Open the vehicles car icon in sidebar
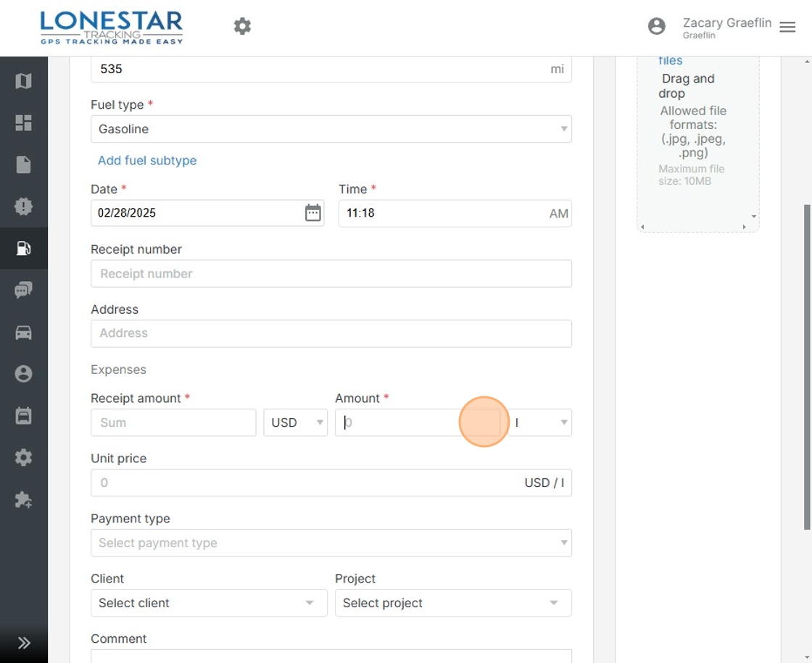Screen dimensions: 812x663 (x=23, y=333)
